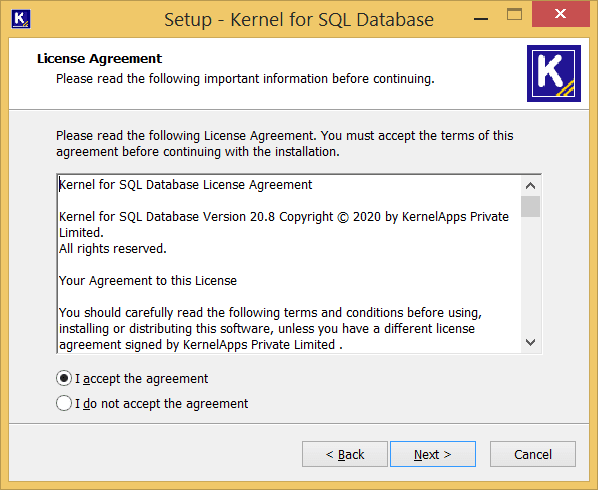Click the "Version 20.8 Copyright" line
The width and height of the screenshot is (598, 490).
click(284, 217)
